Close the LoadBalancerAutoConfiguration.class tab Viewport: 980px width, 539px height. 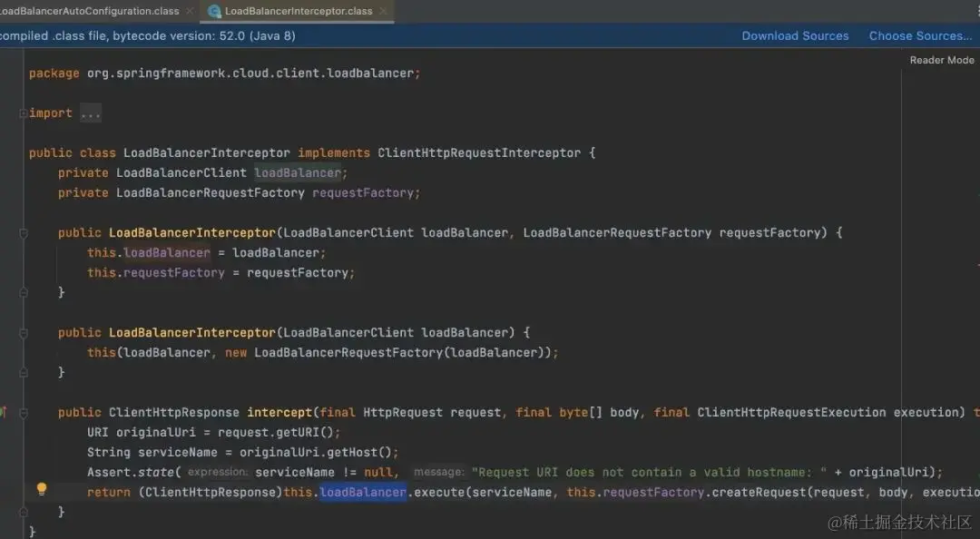click(x=190, y=11)
